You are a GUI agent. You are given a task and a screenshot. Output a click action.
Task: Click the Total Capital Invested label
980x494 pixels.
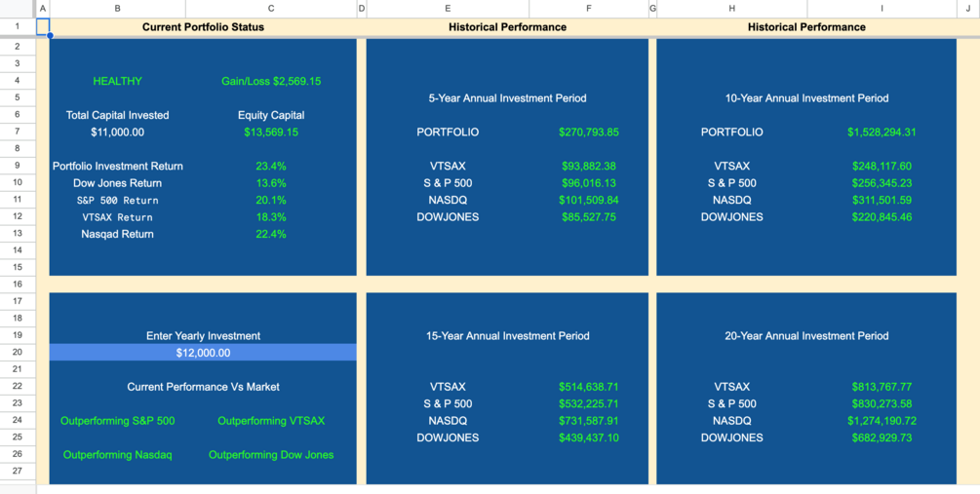point(117,115)
